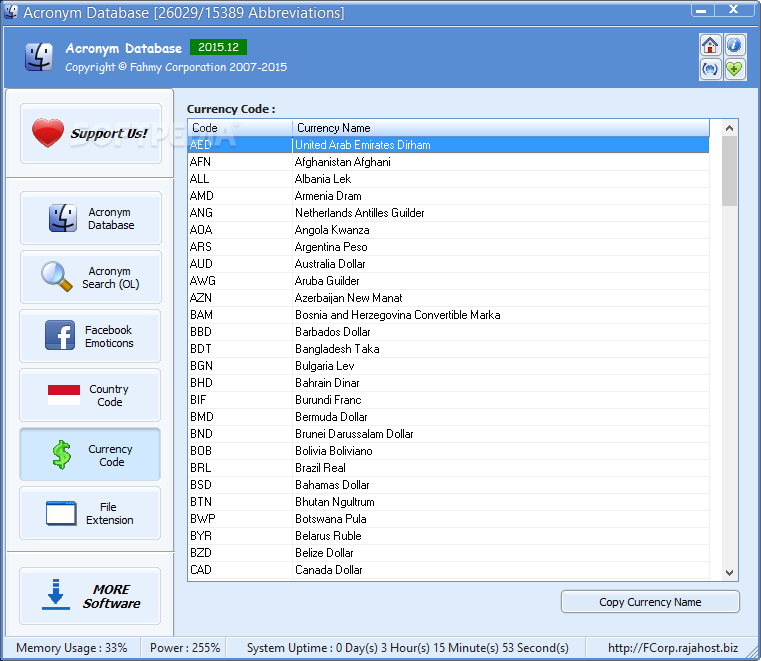This screenshot has width=761, height=661.
Task: Click the green 2015.12 version badge
Action: 218,47
